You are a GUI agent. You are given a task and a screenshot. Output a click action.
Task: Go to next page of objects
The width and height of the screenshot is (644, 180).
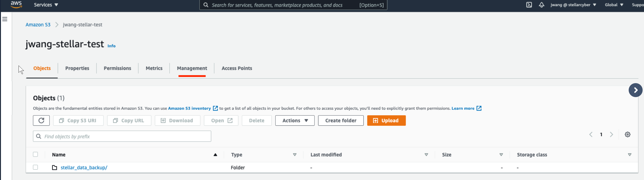coord(612,134)
